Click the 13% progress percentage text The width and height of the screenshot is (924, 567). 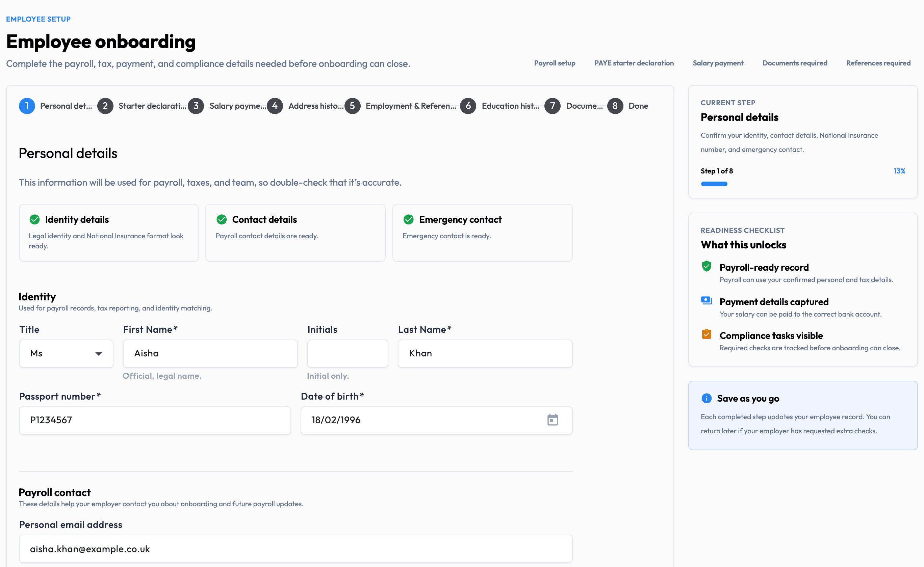pyautogui.click(x=900, y=171)
